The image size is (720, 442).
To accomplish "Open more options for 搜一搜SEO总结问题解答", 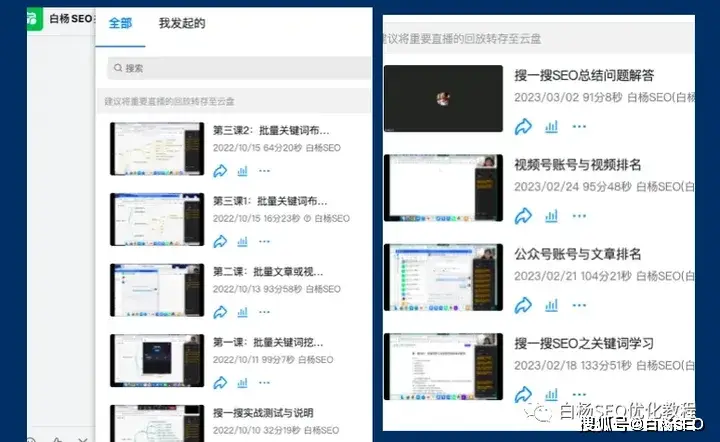I will pyautogui.click(x=579, y=127).
